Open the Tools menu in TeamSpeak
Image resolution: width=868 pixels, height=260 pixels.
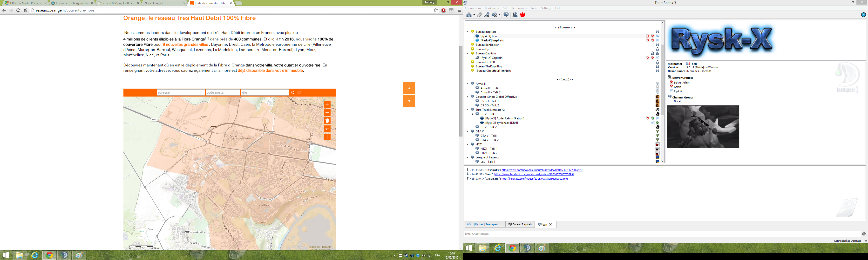534,8
